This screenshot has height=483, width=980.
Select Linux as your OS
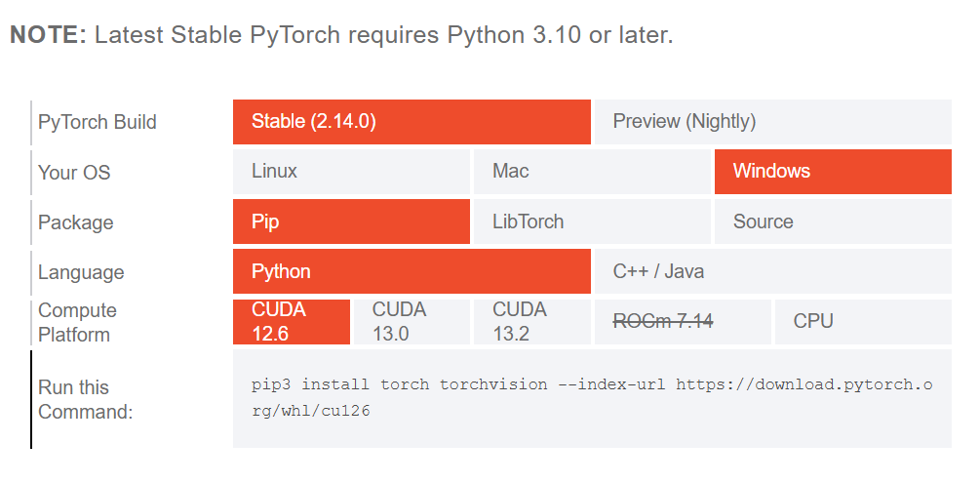point(351,172)
